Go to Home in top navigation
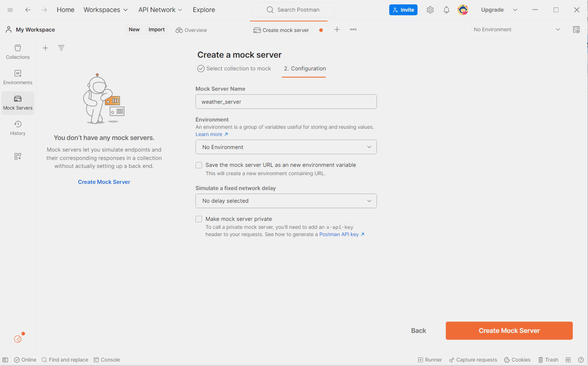This screenshot has height=366, width=588. coord(65,10)
